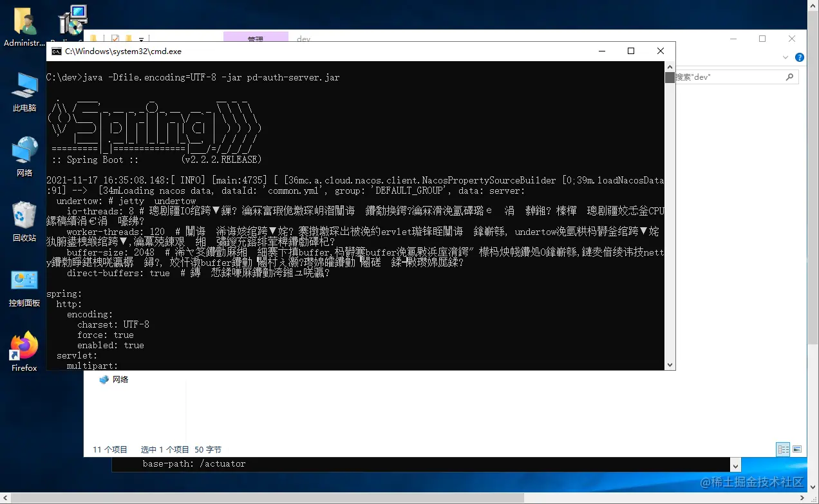Switch Explorer to details view icon

[784, 449]
